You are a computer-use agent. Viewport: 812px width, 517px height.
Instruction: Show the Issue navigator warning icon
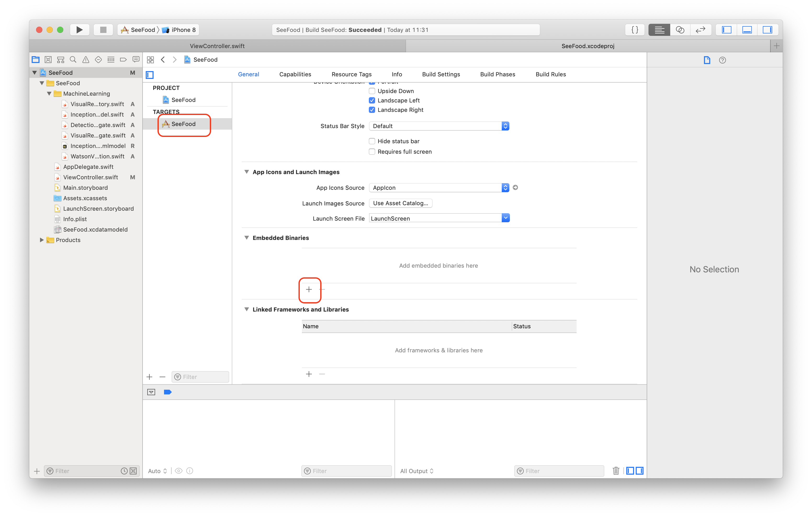[x=86, y=60]
